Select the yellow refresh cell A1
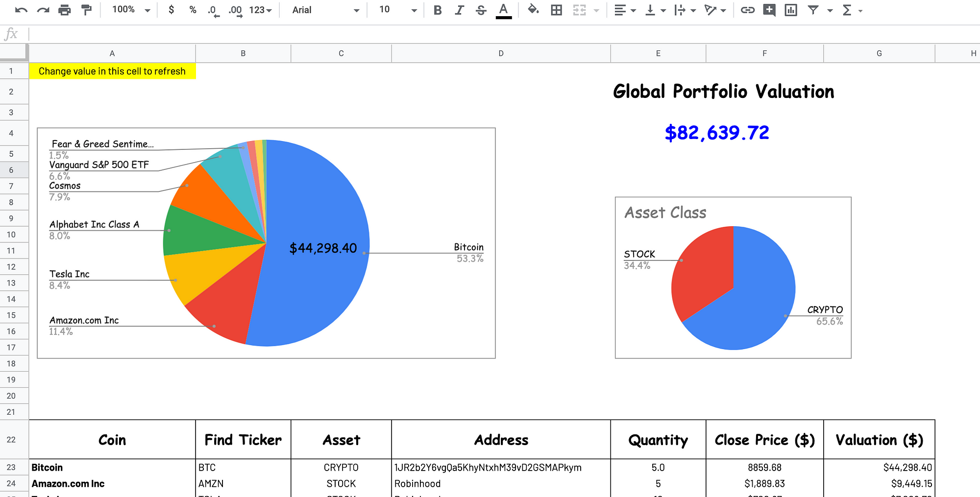Screen dimensions: 980x497 coord(112,71)
